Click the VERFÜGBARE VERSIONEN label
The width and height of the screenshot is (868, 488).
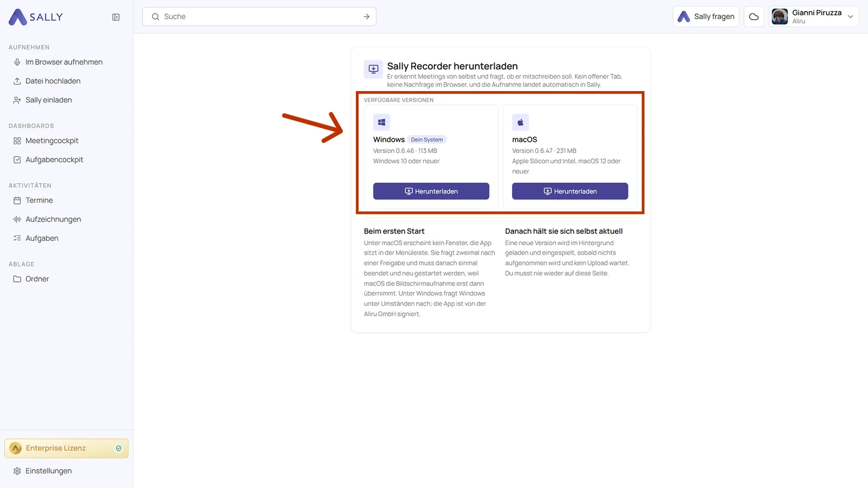click(399, 100)
